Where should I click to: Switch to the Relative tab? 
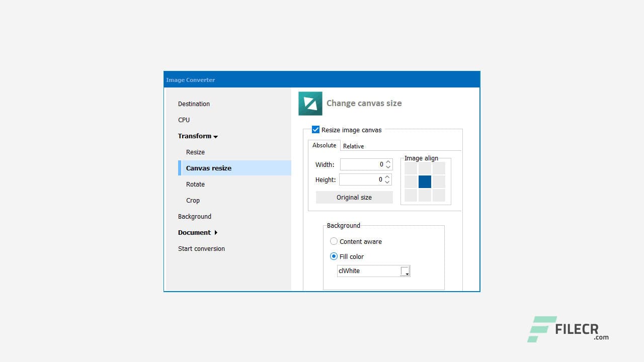tap(353, 146)
